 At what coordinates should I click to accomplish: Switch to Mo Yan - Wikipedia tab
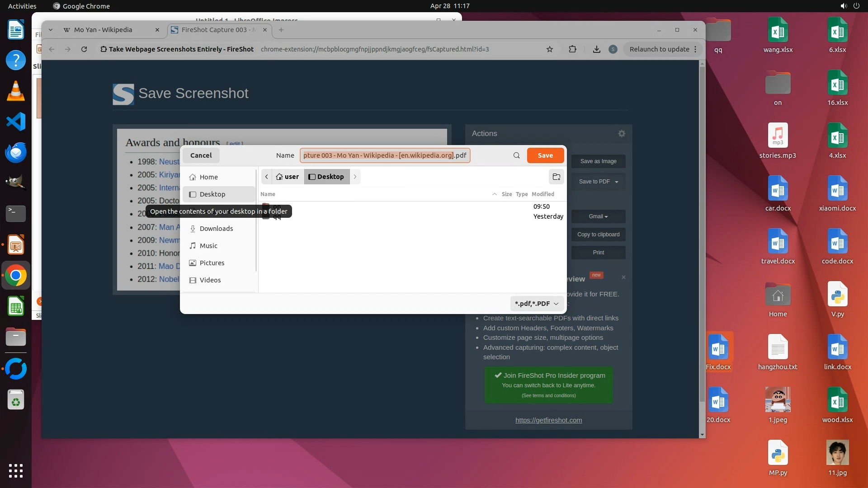[103, 30]
